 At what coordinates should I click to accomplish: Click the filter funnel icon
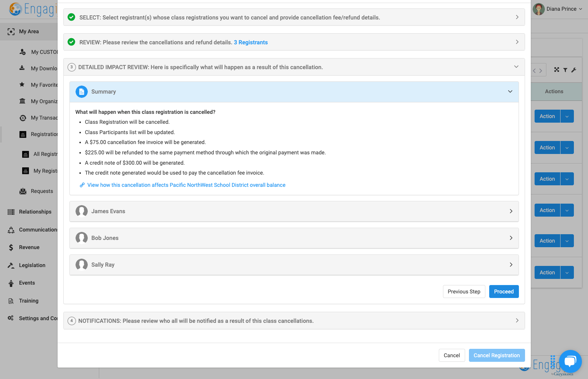coord(565,70)
